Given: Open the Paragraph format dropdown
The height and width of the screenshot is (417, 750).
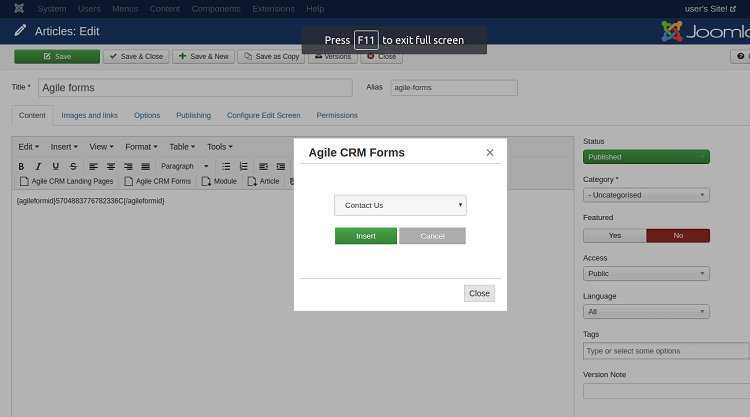Looking at the screenshot, I should pyautogui.click(x=185, y=166).
